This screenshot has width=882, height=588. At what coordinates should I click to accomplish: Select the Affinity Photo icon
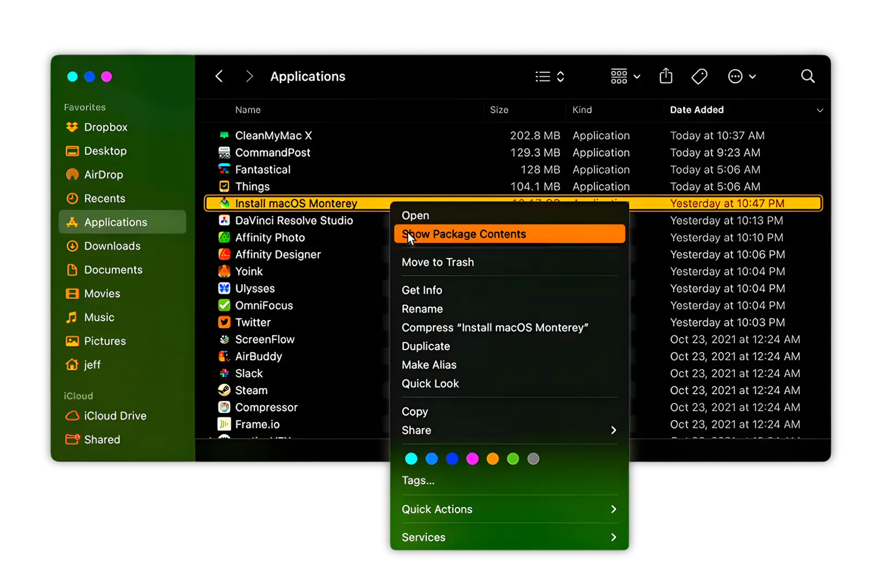click(224, 237)
